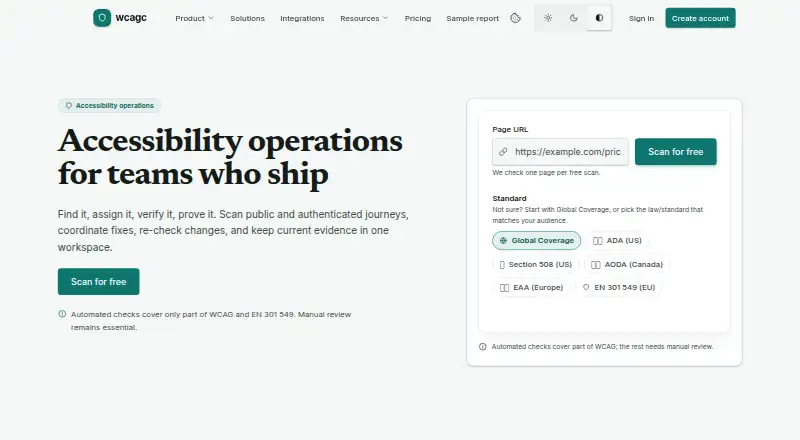The height and width of the screenshot is (440, 800).
Task: Click the wcagc brand name text
Action: [131, 18]
